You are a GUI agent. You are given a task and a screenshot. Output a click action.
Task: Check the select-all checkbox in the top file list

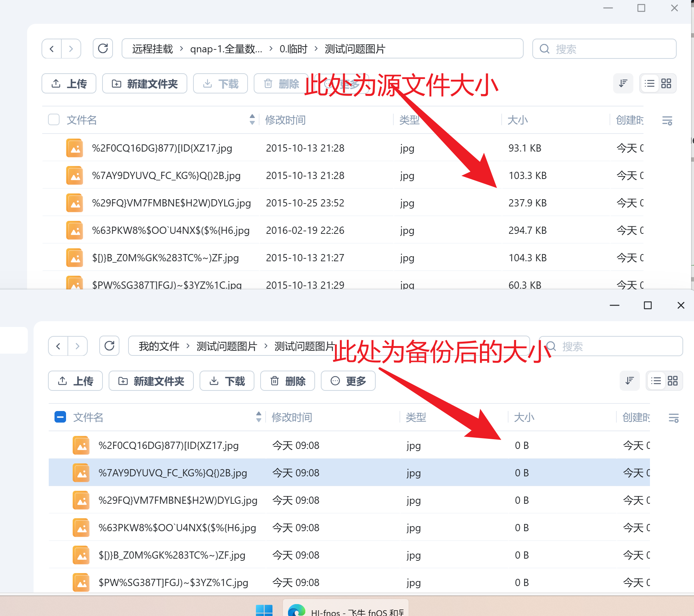(54, 120)
